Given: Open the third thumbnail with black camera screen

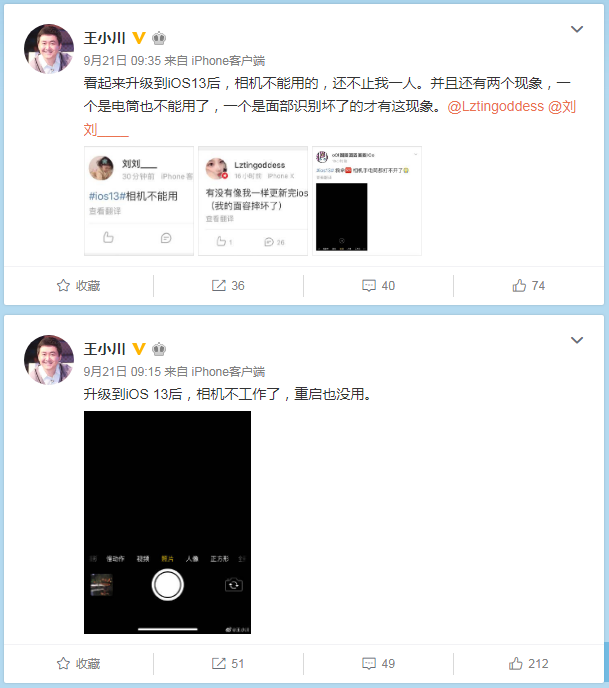Looking at the screenshot, I should [x=367, y=201].
